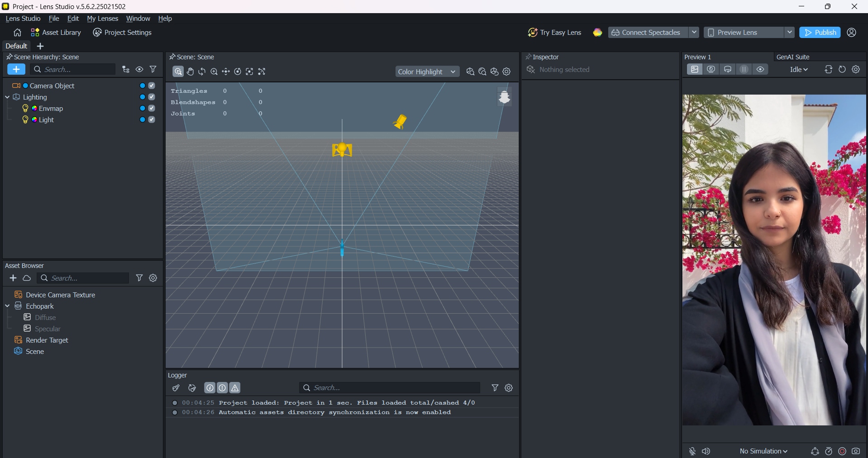Focus the Scene Hierarchy search field

73,69
